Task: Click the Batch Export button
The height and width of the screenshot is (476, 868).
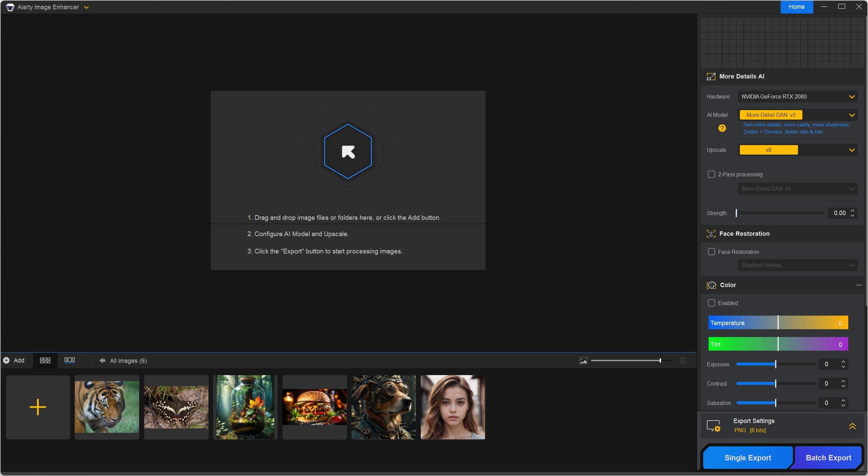Action: (x=828, y=458)
